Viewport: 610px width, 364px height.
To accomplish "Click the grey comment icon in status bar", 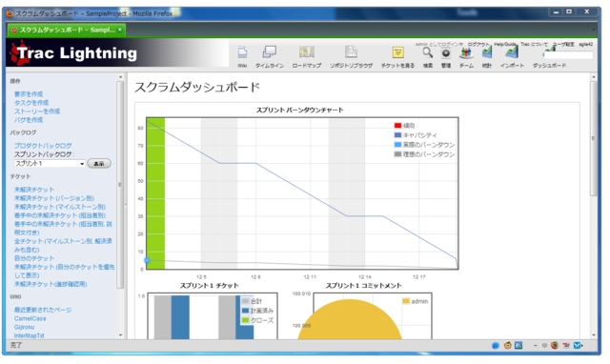I will click(x=544, y=345).
